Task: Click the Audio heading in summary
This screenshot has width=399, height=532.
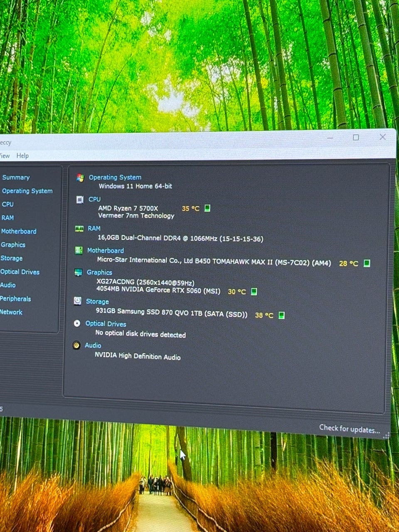Action: (x=93, y=345)
